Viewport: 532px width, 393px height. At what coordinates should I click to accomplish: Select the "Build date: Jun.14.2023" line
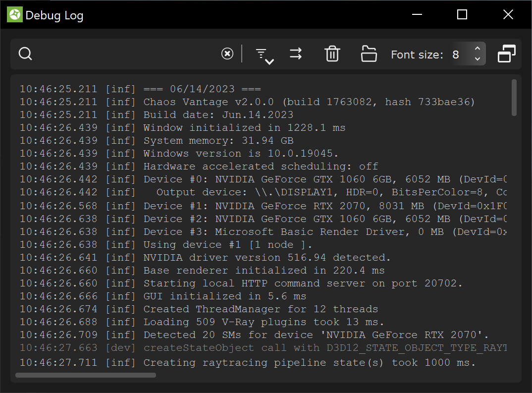click(157, 114)
